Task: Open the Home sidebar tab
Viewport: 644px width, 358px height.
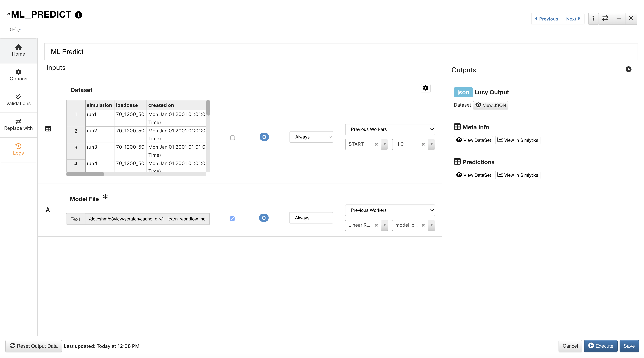Action: tap(19, 51)
